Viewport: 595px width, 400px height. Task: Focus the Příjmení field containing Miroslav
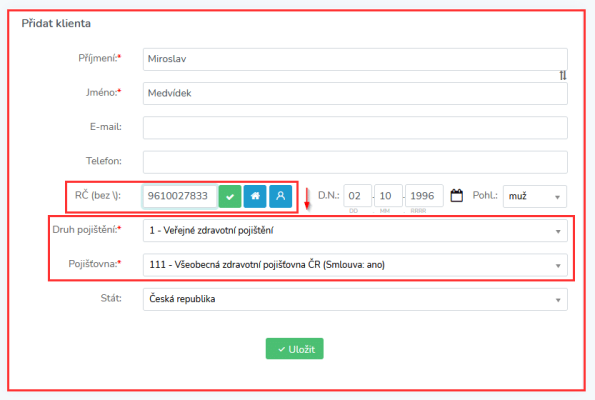click(355, 59)
